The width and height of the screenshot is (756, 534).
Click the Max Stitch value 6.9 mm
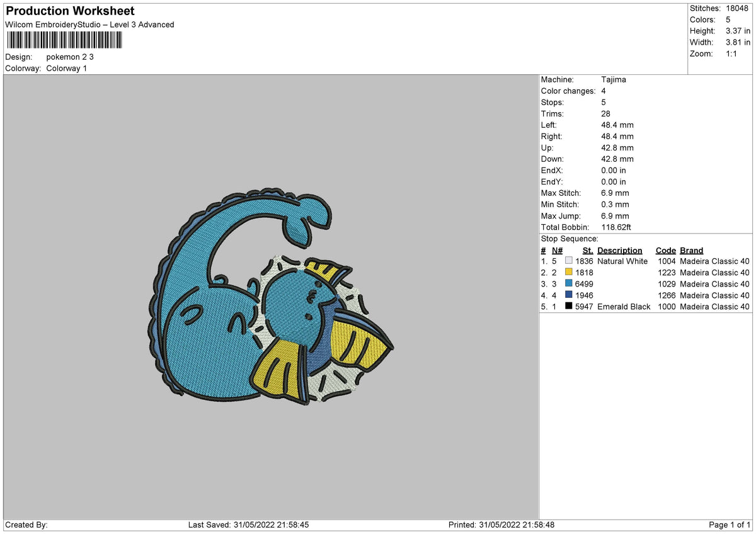pos(615,193)
